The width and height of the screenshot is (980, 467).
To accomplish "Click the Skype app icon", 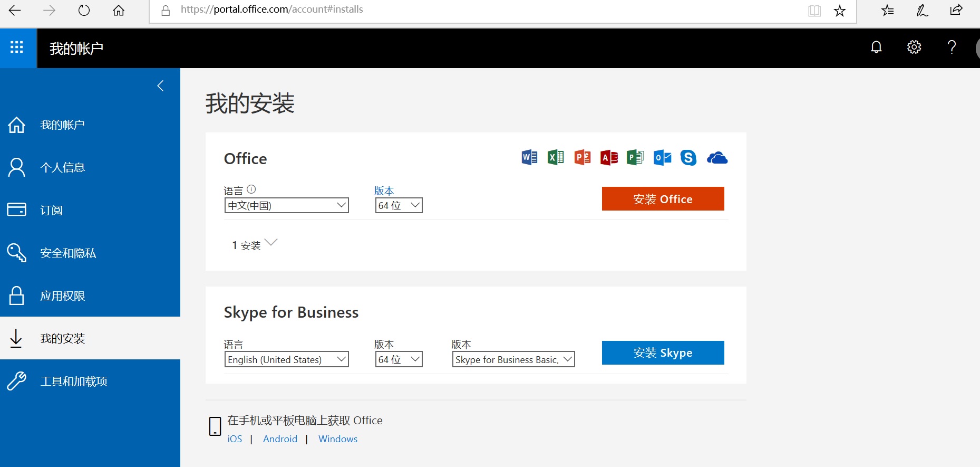I will 688,157.
